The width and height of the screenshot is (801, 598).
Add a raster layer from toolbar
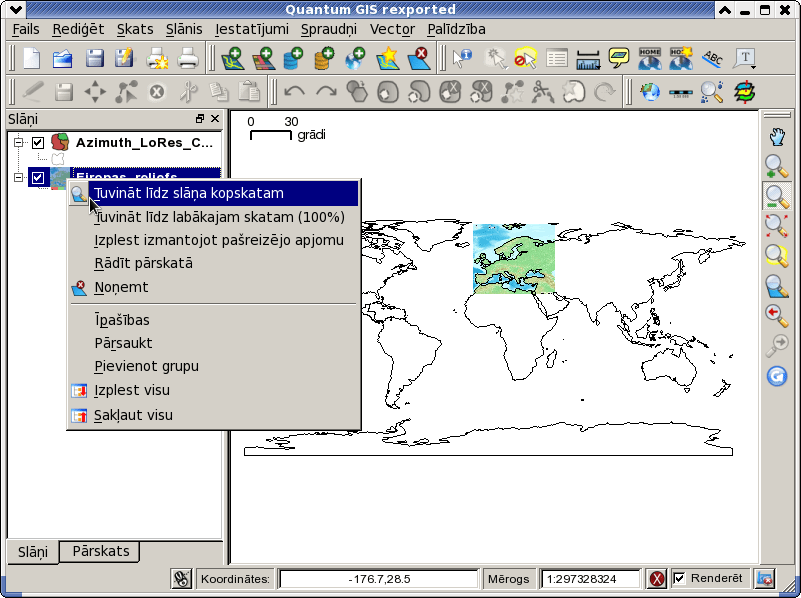[263, 58]
